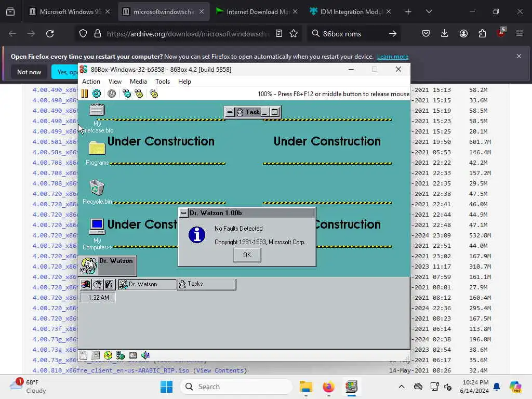Show all Firefox tabs dropdown arrow

point(429,11)
